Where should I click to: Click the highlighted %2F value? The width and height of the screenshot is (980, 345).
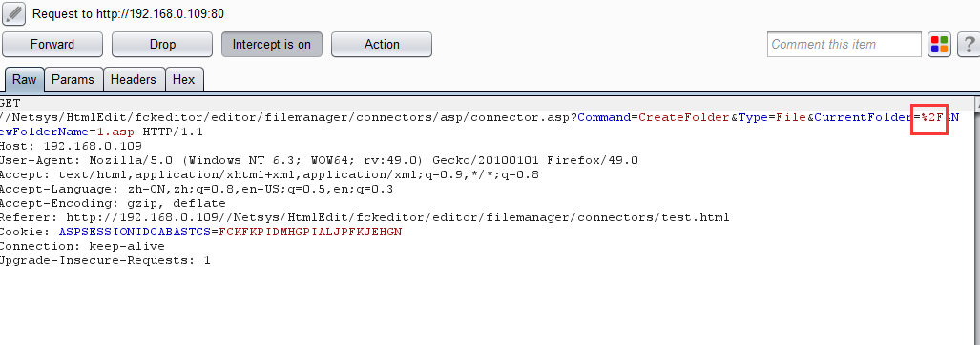(932, 117)
